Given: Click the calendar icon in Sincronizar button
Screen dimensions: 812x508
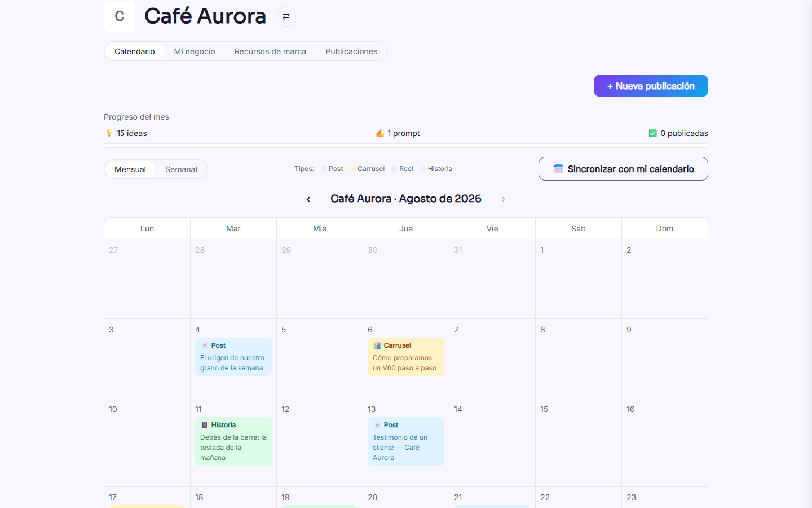Looking at the screenshot, I should tap(558, 169).
